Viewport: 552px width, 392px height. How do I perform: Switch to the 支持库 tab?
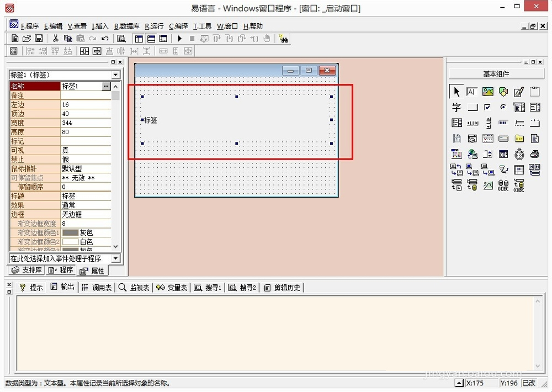(27, 270)
